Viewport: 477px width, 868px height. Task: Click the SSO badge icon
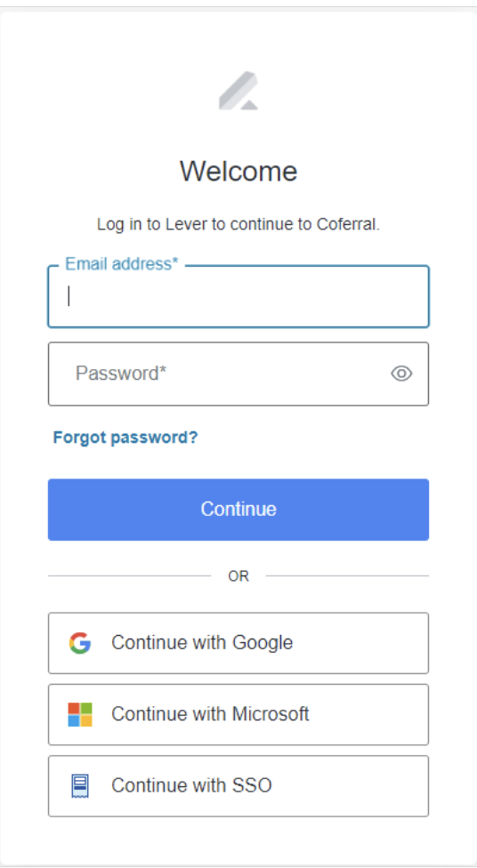coord(80,786)
